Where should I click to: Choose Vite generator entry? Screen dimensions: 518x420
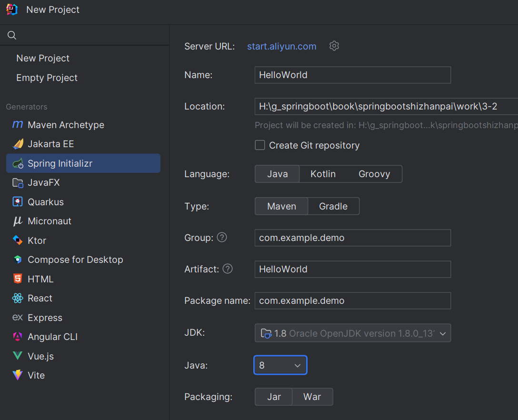point(83,375)
